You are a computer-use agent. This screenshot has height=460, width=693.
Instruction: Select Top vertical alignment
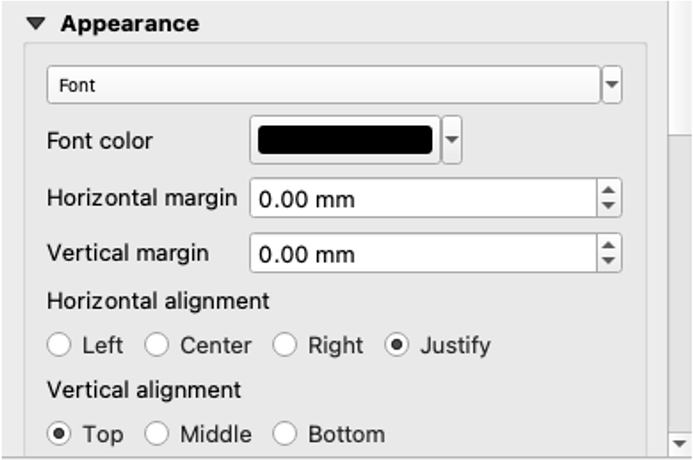point(59,434)
